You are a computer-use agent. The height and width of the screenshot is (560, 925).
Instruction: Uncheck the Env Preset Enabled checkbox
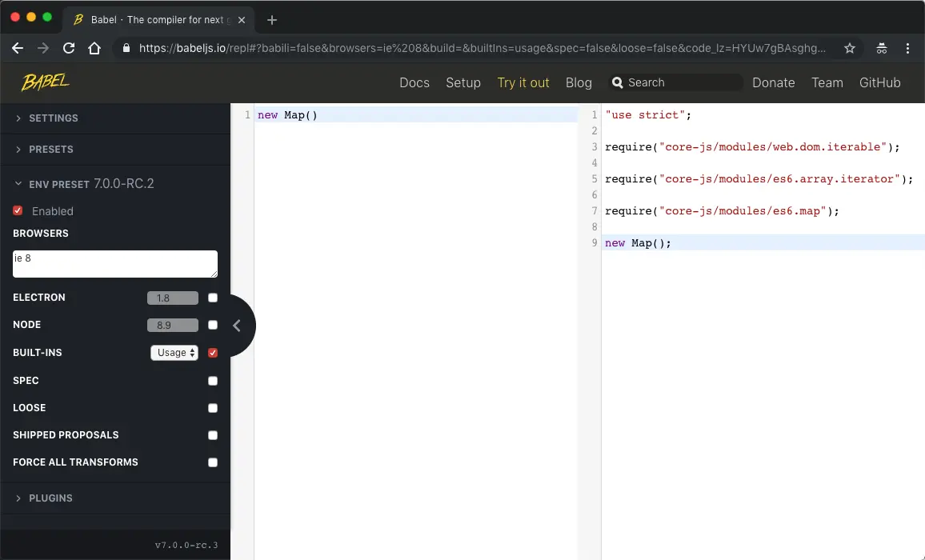(x=18, y=210)
